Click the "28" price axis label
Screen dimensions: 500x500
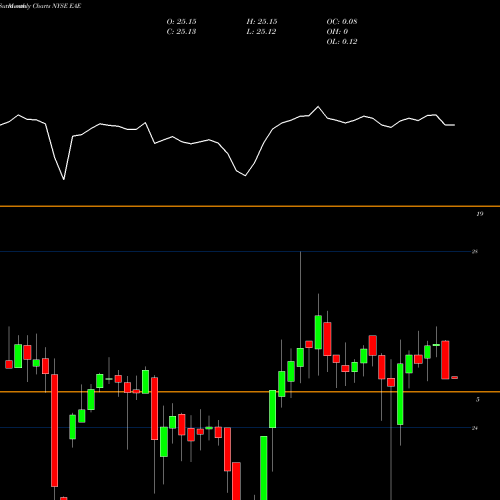click(x=475, y=252)
